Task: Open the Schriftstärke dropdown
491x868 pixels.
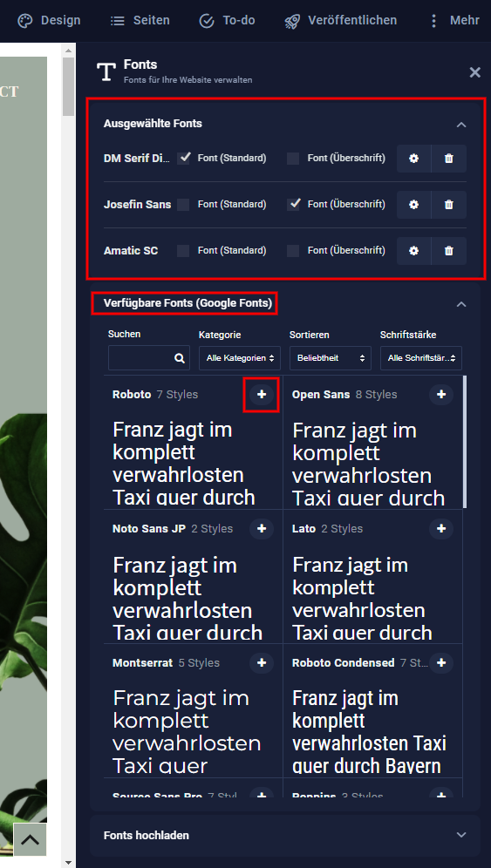Action: tap(421, 358)
